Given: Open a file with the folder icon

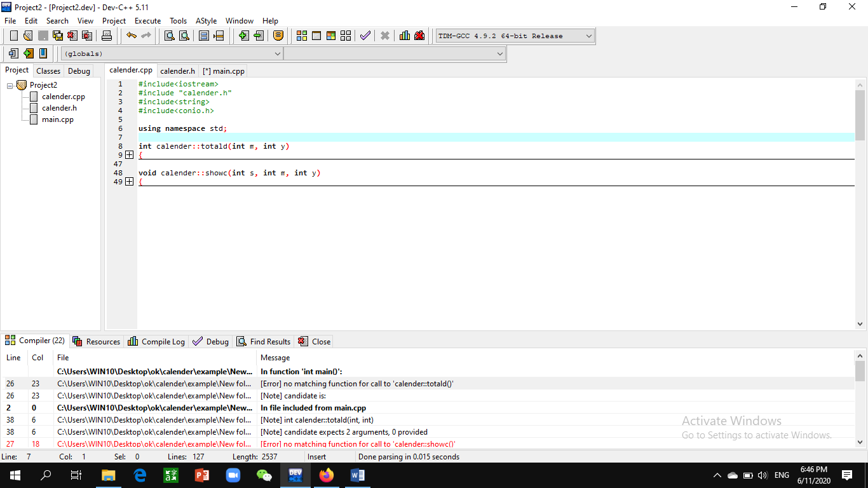Looking at the screenshot, I should click(27, 36).
